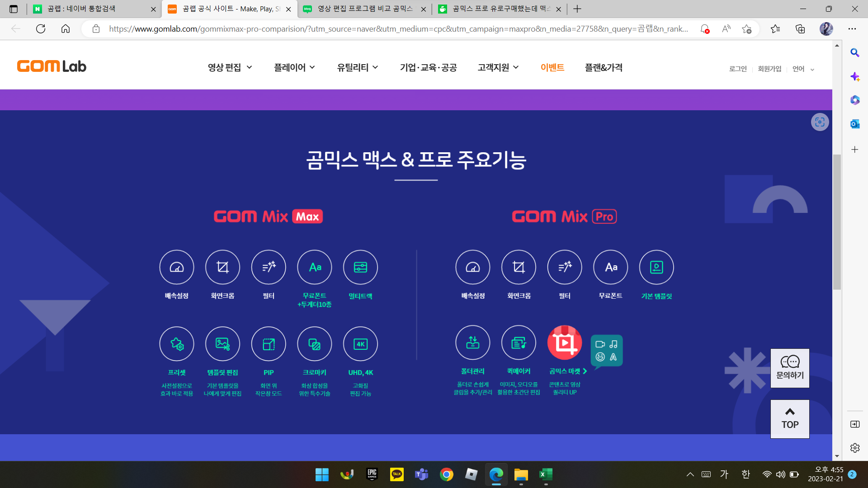
Task: Click the 기본 템플릿 basic template icon
Action: 656,267
